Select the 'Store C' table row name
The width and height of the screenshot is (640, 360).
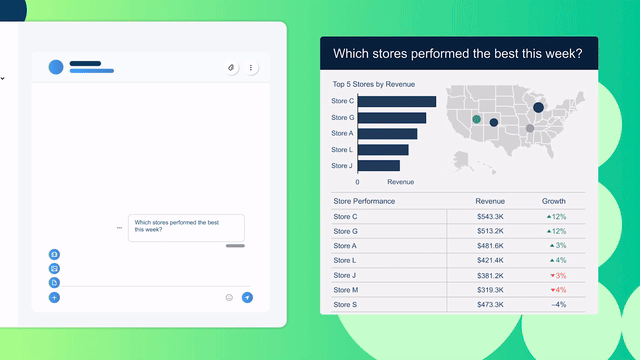coord(345,217)
